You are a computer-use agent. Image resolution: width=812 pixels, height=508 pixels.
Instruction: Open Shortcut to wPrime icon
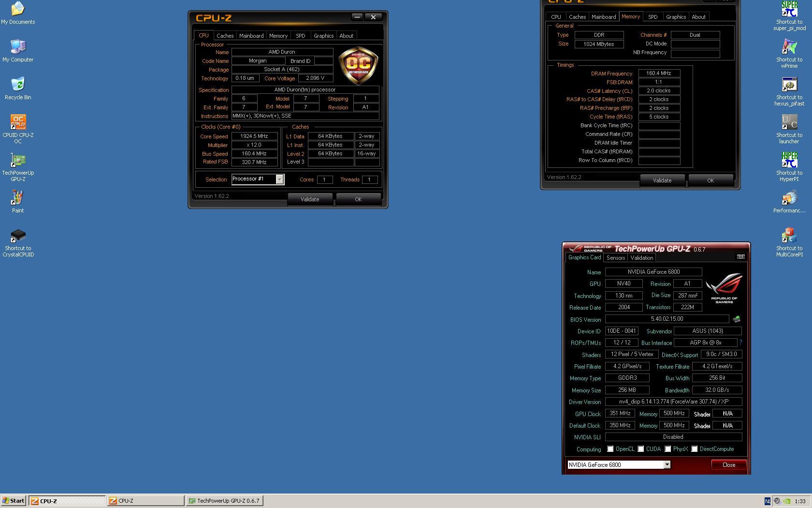click(x=789, y=54)
